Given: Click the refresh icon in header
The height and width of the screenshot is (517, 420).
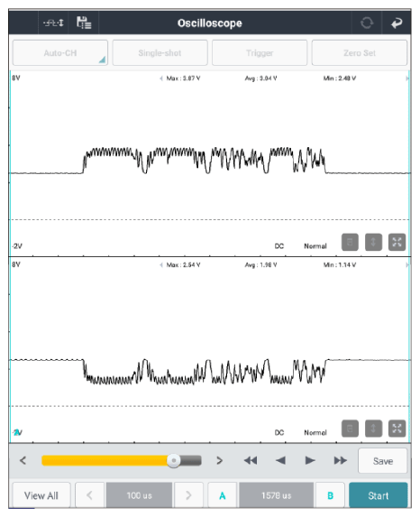Looking at the screenshot, I should [367, 23].
